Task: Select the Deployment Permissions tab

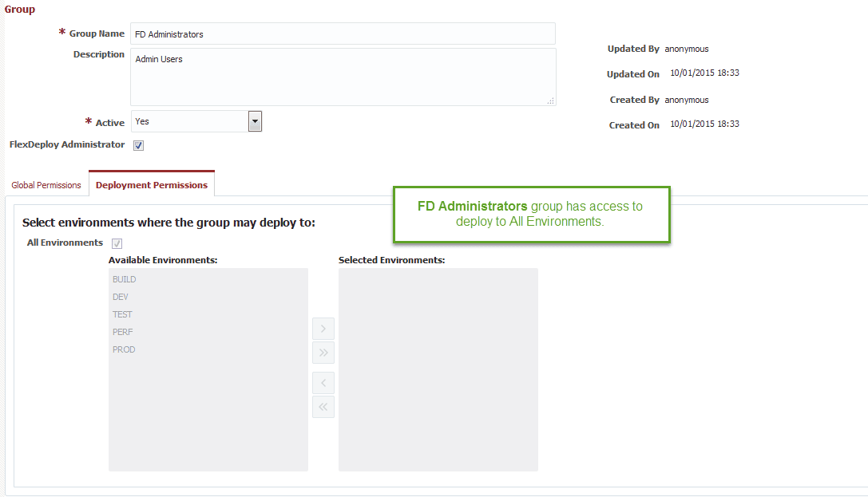Action: pyautogui.click(x=152, y=185)
